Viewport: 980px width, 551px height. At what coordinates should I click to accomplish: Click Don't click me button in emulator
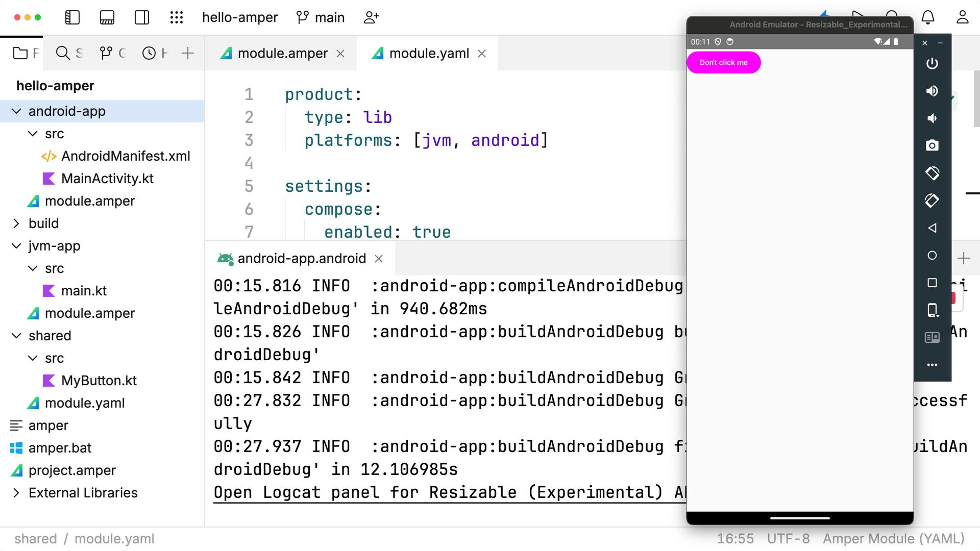click(723, 63)
